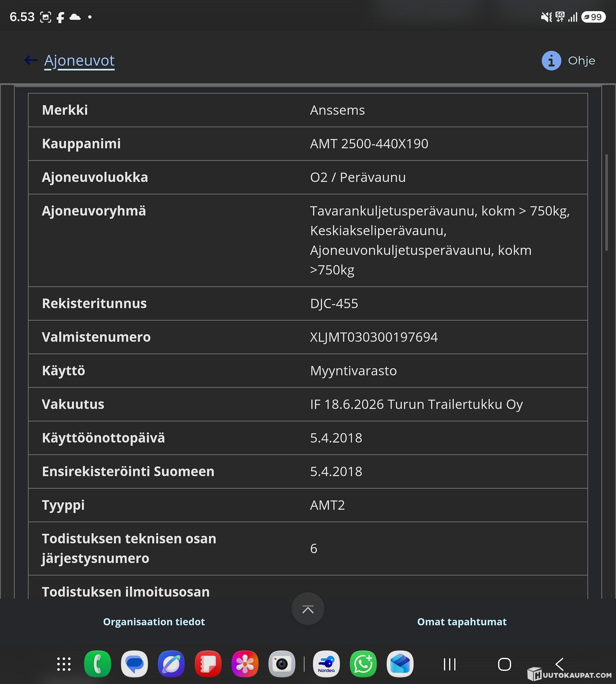The width and height of the screenshot is (616, 684).
Task: Click the page scrollbar thumb
Action: [607, 203]
